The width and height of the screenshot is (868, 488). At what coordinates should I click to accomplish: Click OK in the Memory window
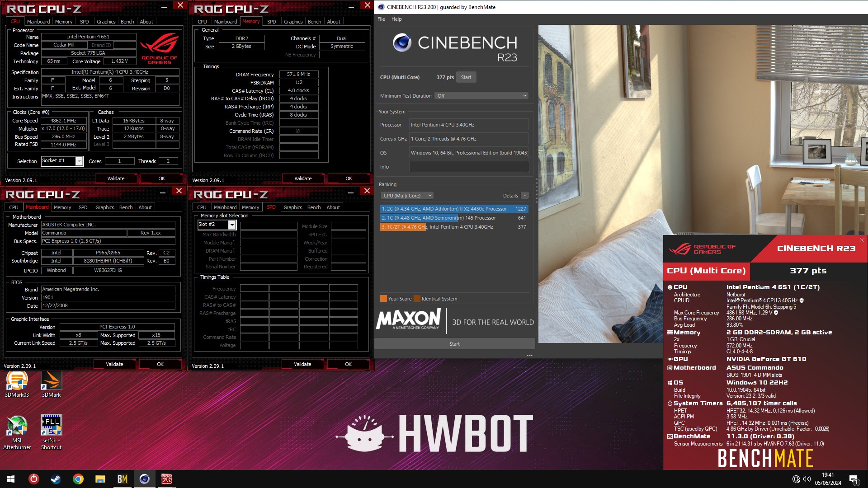pyautogui.click(x=349, y=178)
